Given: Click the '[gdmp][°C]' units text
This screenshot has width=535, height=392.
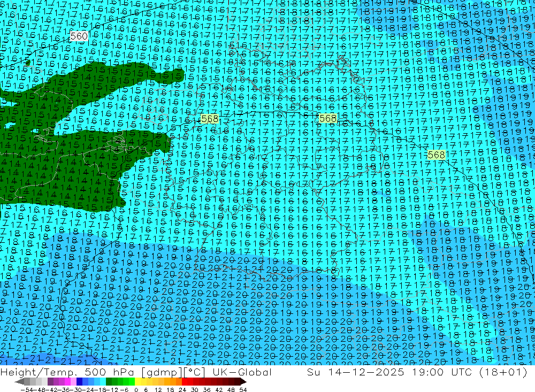Looking at the screenshot, I should pyautogui.click(x=174, y=372).
